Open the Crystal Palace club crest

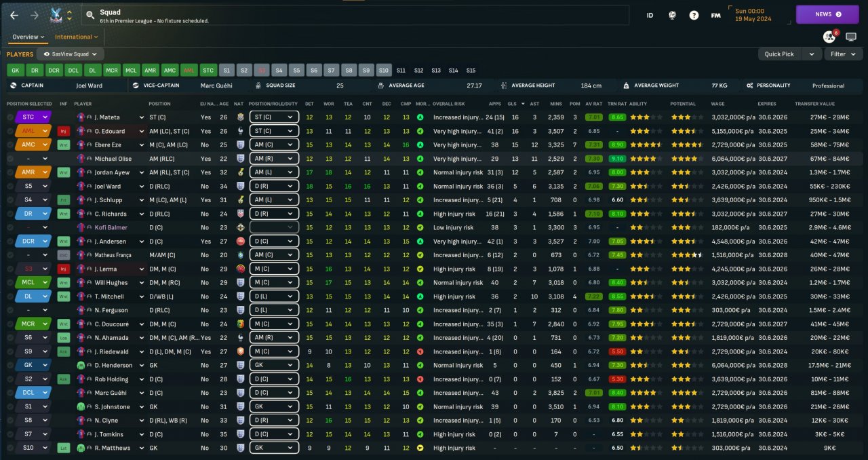[x=56, y=15]
